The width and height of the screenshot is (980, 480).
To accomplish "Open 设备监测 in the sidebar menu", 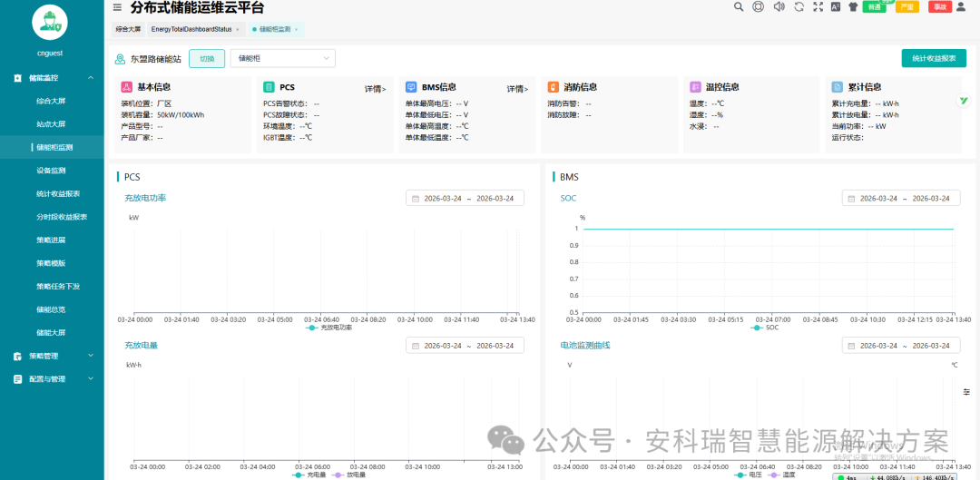I will coord(51,170).
